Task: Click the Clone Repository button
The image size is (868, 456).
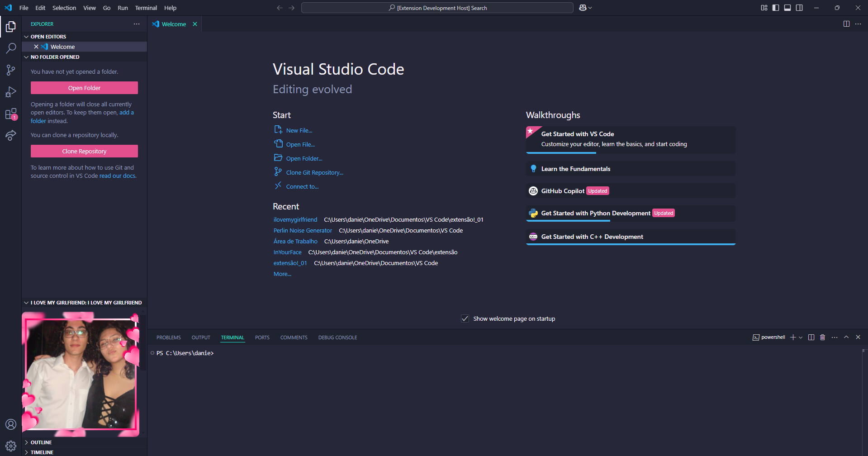Action: click(x=84, y=151)
